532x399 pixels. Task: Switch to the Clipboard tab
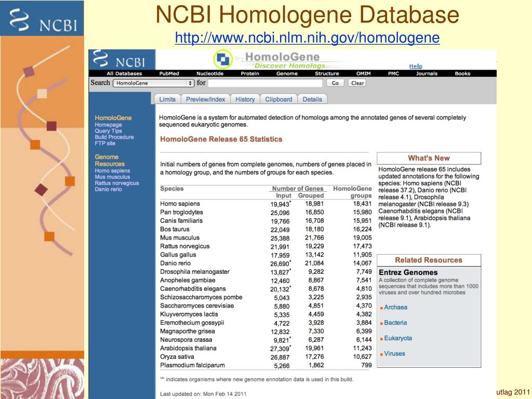click(278, 99)
